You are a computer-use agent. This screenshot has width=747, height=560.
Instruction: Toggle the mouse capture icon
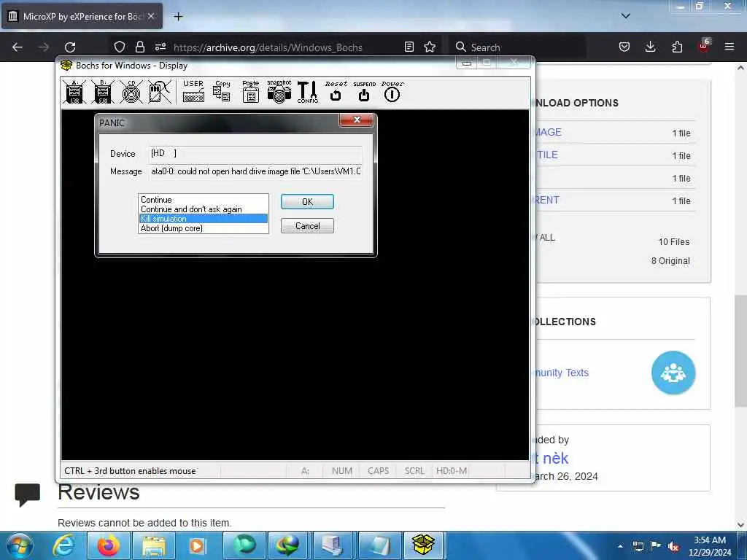[160, 91]
